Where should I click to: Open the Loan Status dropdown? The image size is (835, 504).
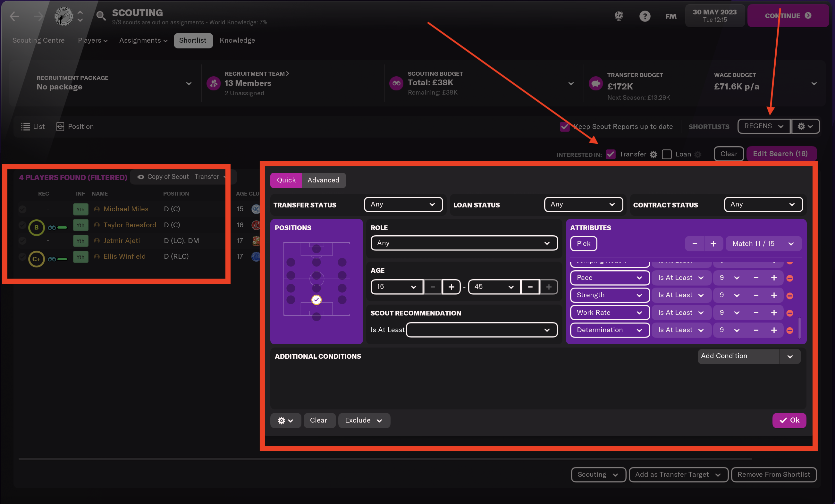pyautogui.click(x=583, y=204)
